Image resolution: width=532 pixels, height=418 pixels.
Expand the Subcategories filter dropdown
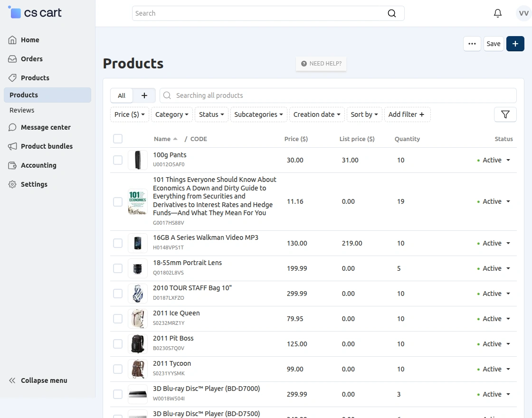coord(258,114)
